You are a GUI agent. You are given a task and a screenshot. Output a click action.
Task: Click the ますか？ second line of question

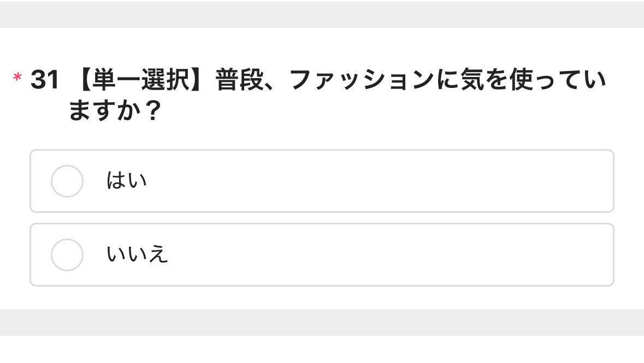114,111
